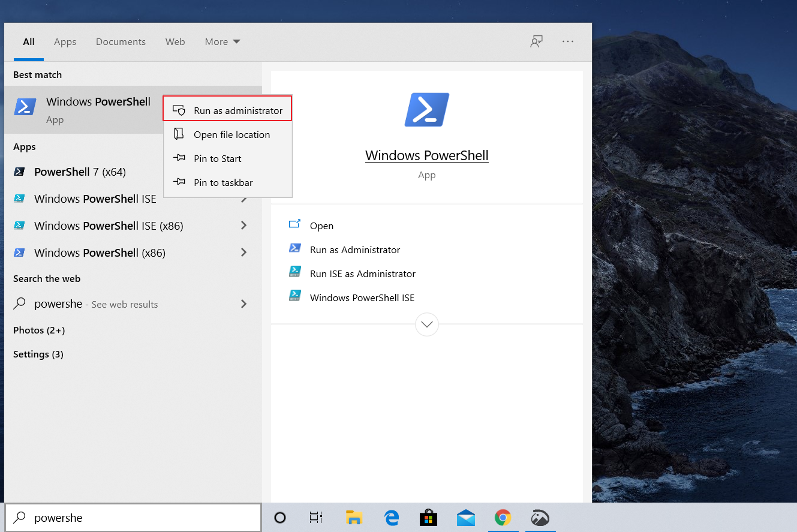
Task: Open Cortana circle icon on taskbar
Action: (x=280, y=518)
